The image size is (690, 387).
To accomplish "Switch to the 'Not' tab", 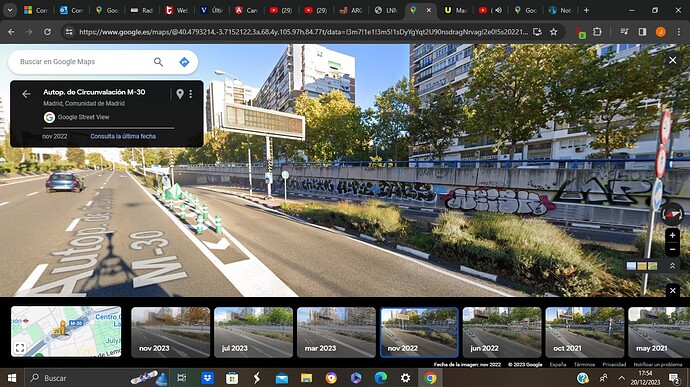I will 560,10.
